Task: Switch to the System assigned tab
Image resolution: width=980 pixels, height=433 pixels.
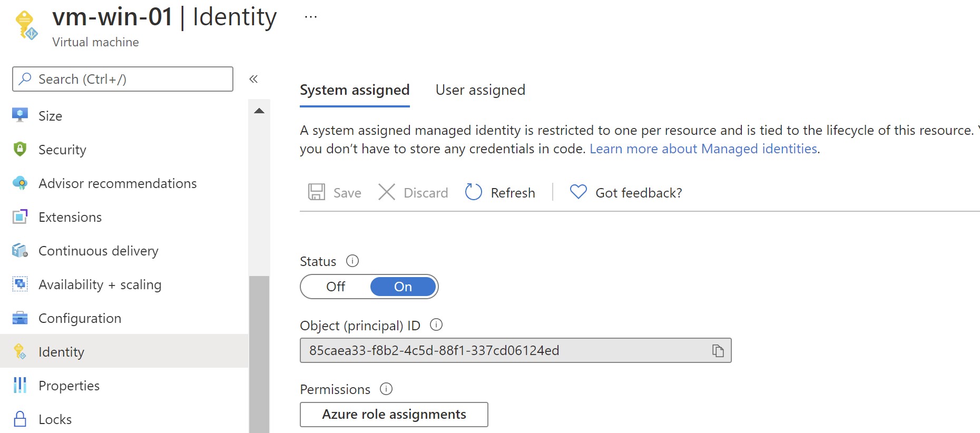Action: [355, 90]
